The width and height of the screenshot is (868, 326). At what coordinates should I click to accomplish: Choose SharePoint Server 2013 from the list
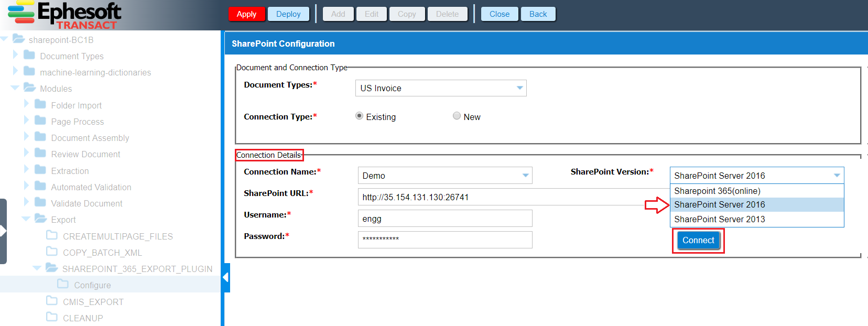pyautogui.click(x=757, y=219)
